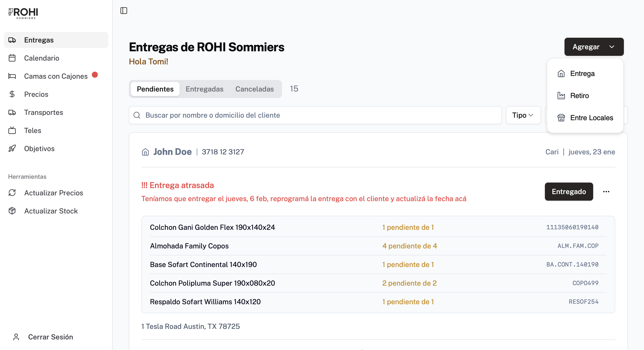Viewport: 644px width, 350px height.
Task: Click SKU code 11135060190140
Action: pos(572,227)
